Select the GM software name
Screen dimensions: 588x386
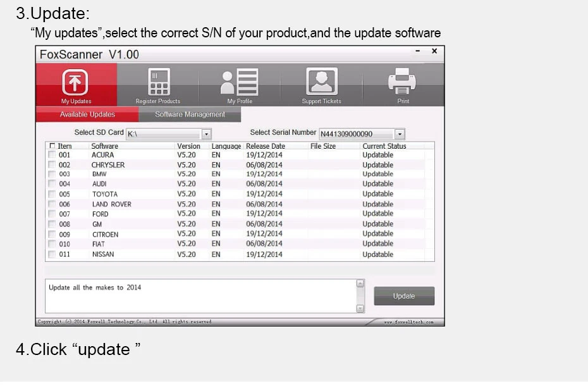(97, 224)
